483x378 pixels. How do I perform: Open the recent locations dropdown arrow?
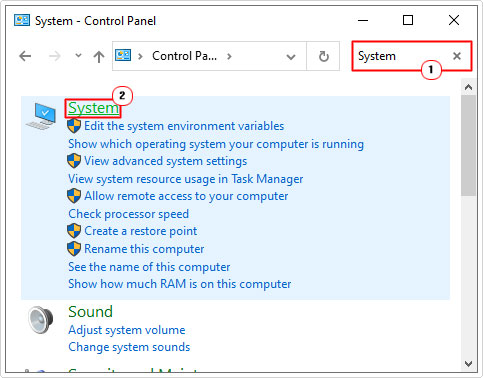78,55
